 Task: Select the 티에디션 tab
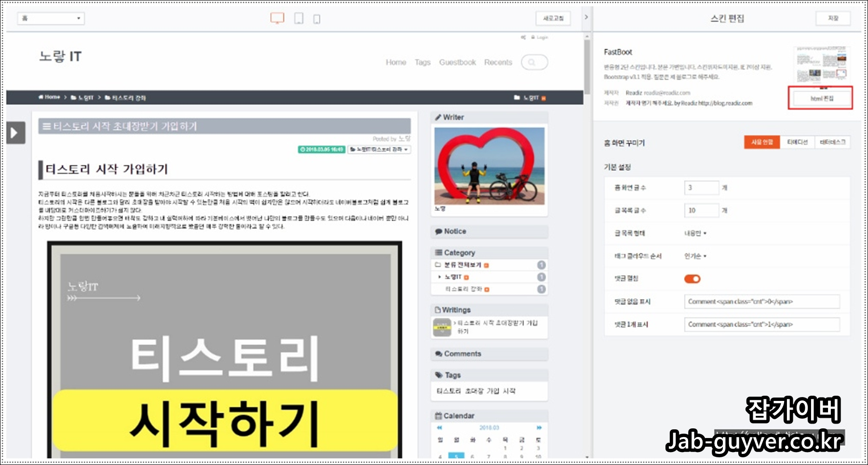797,142
